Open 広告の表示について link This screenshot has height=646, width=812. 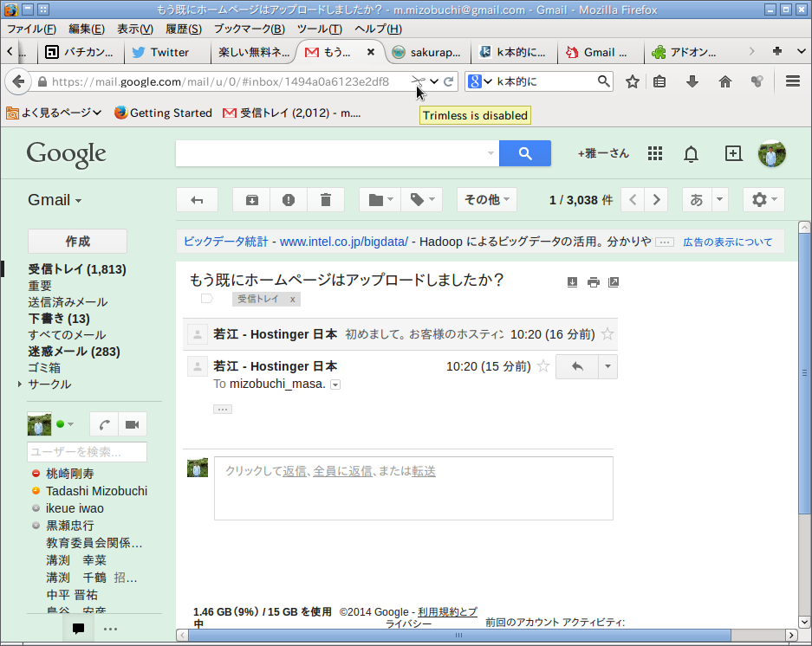tap(728, 242)
